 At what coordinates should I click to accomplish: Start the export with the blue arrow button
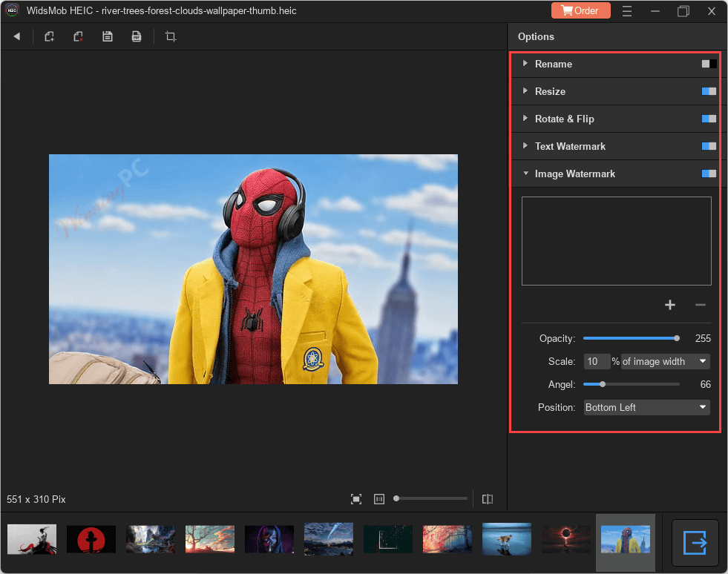pos(695,542)
